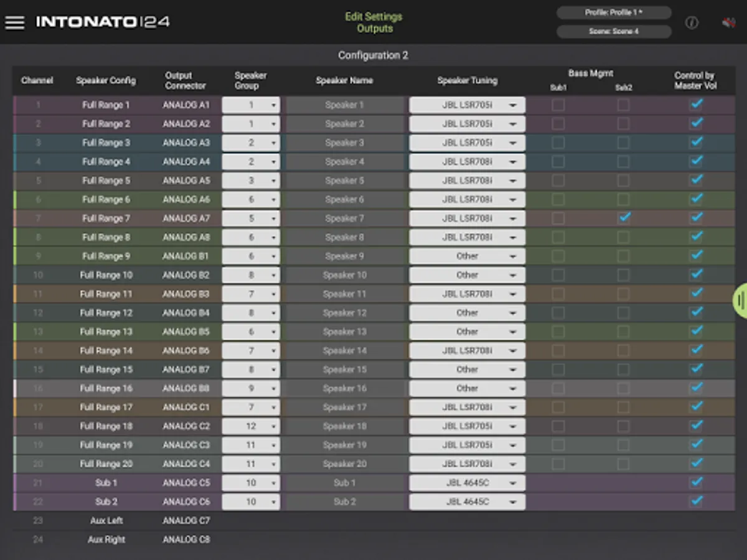Edit the Speaker 14 name field
Viewport: 747px width, 560px height.
point(345,350)
